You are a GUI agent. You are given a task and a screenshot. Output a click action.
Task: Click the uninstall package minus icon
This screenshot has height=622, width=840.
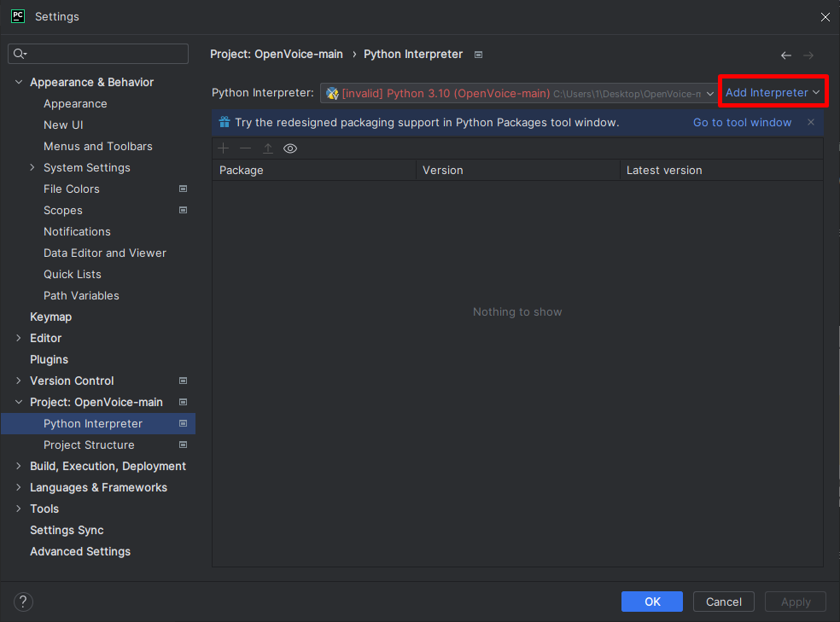pos(245,148)
